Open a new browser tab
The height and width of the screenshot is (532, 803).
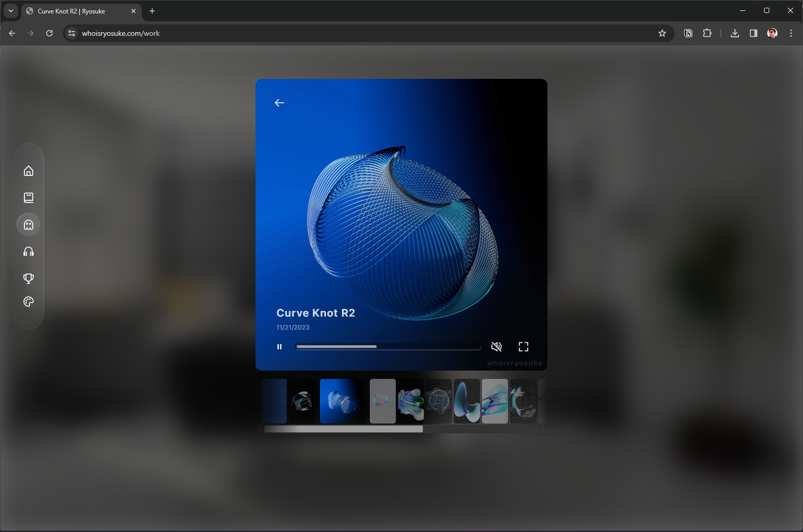coord(152,11)
